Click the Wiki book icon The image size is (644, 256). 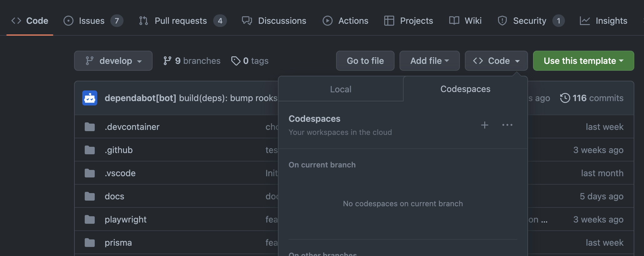[x=454, y=21]
